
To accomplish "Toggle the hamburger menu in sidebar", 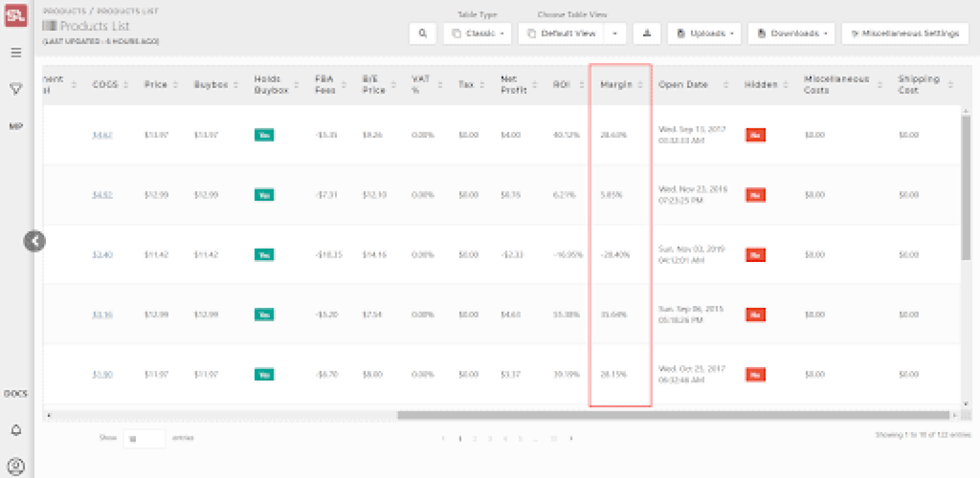I will [x=17, y=53].
